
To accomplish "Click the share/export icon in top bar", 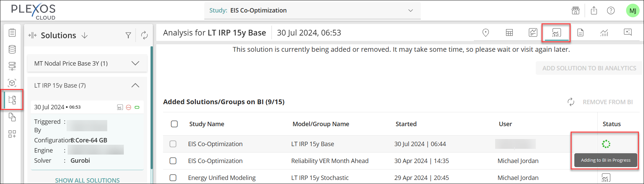I will tap(594, 10).
